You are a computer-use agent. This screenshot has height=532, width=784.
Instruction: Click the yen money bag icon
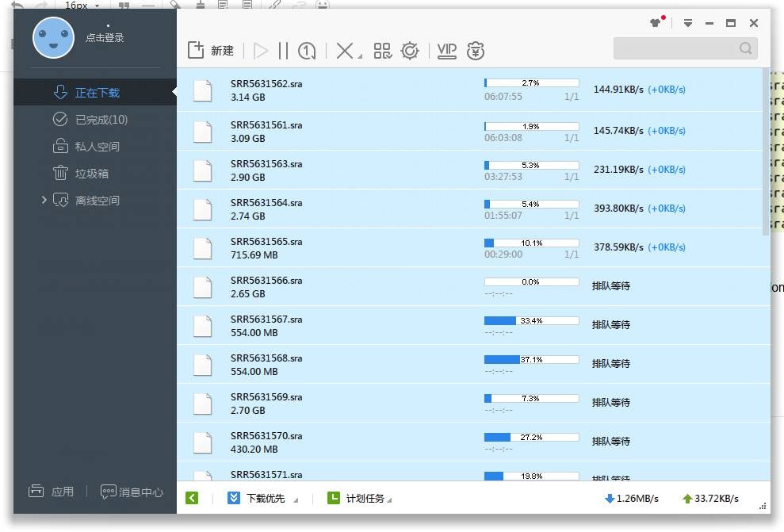pos(475,51)
